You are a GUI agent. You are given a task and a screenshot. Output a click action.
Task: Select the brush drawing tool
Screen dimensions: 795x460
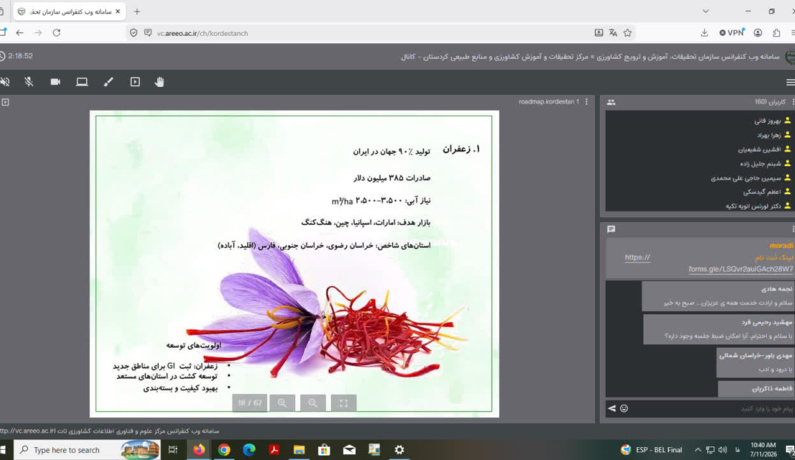tap(109, 82)
